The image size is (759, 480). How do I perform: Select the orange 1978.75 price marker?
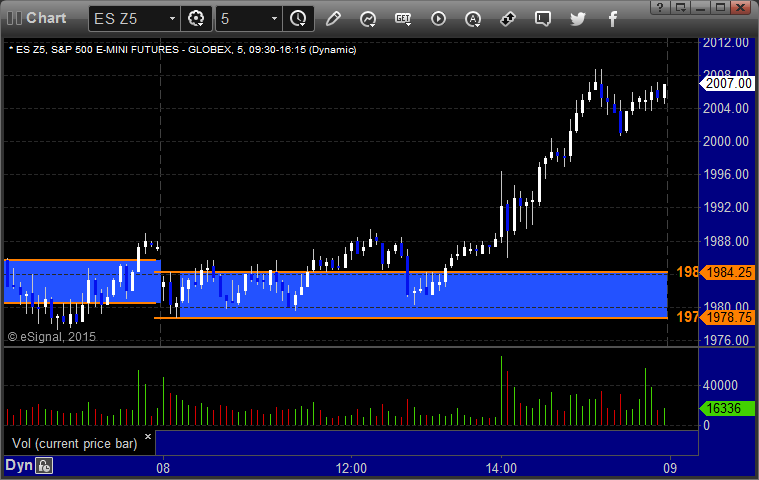tap(727, 317)
